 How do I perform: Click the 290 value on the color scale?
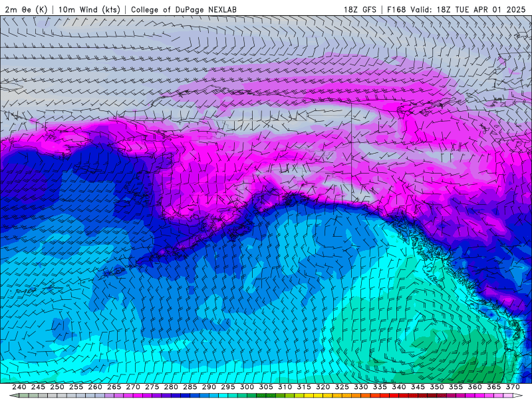[x=209, y=387]
